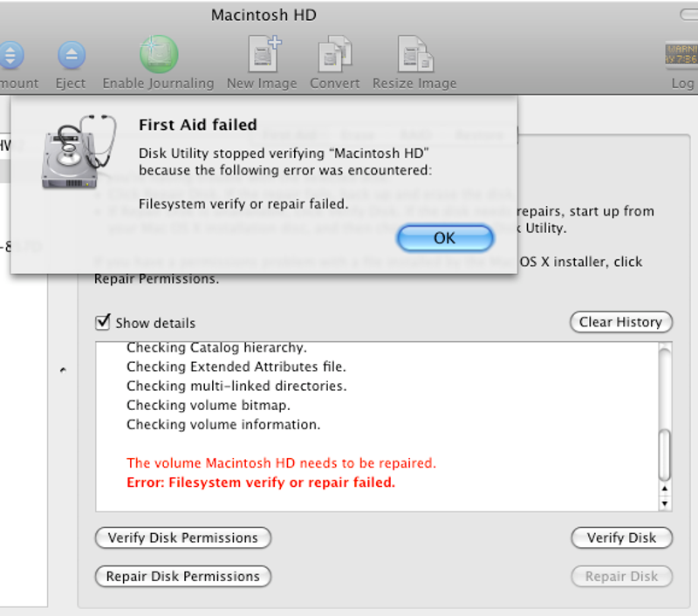Click the log scrollbar thumb
This screenshot has height=616, width=698.
665,455
